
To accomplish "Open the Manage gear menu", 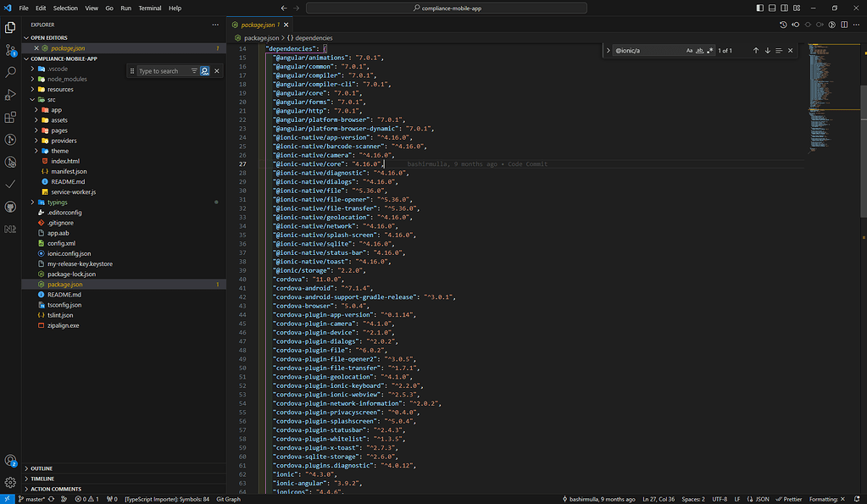I will pyautogui.click(x=11, y=483).
